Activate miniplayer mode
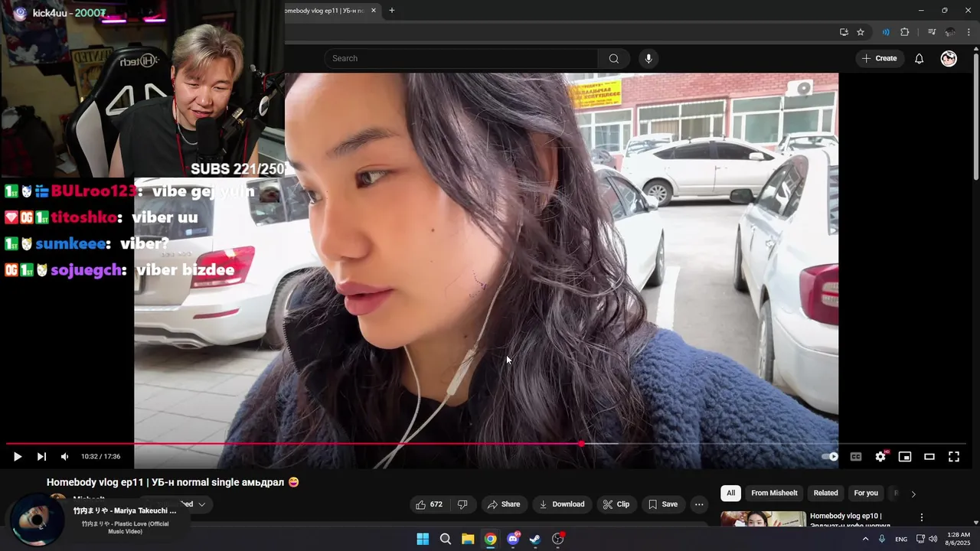980x551 pixels. click(x=905, y=457)
